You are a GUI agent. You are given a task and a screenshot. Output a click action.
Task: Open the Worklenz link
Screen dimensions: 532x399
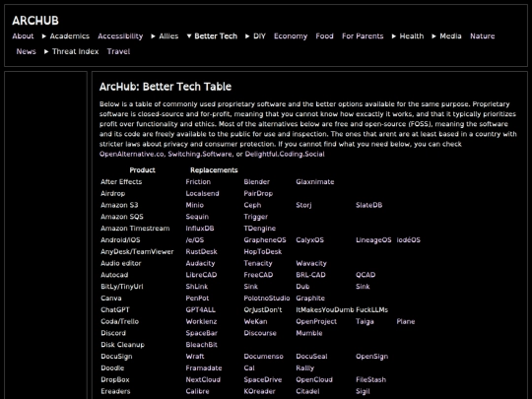click(x=202, y=321)
